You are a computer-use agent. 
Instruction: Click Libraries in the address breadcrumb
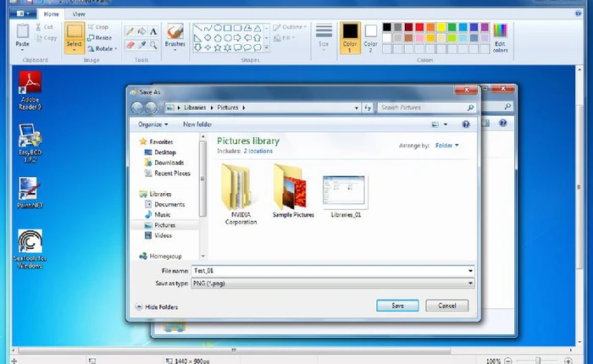[195, 108]
